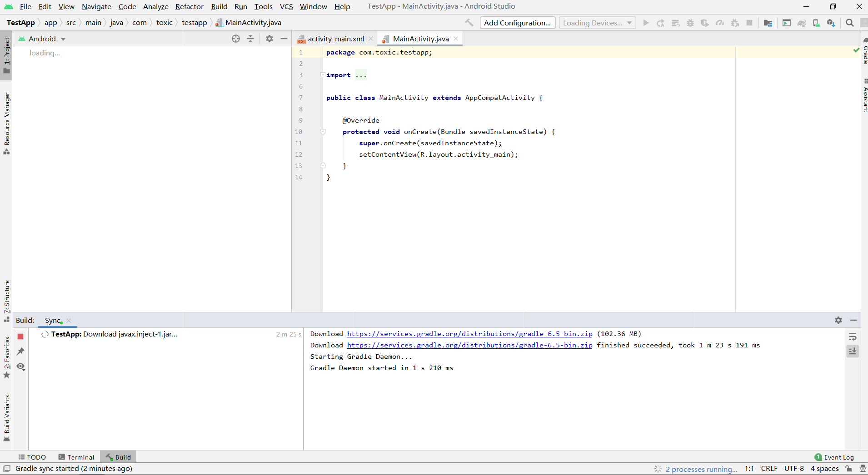Click the UTF-8 encoding indicator
This screenshot has width=868, height=475.
click(794, 469)
